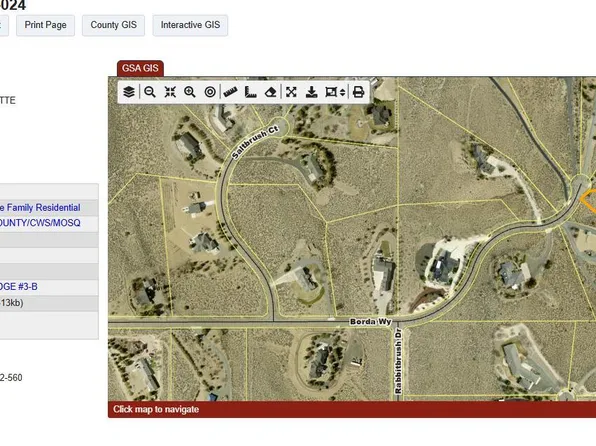Open the map layers panel

tap(129, 92)
